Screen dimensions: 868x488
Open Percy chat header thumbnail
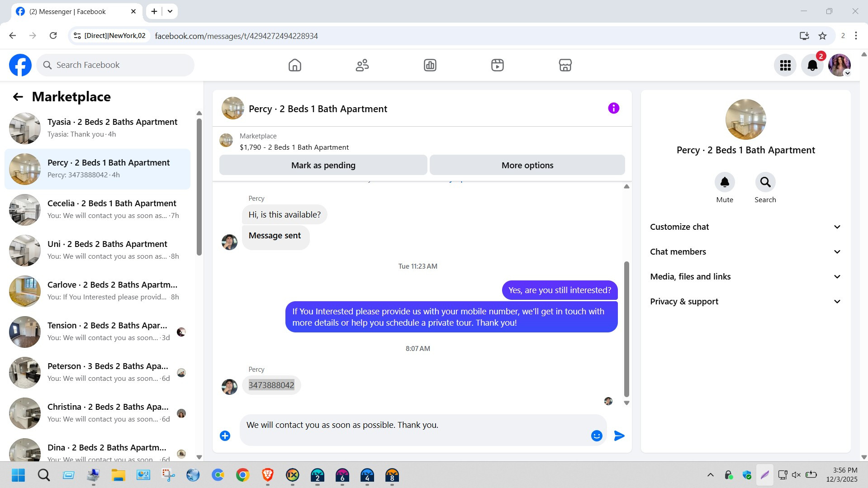tap(232, 109)
